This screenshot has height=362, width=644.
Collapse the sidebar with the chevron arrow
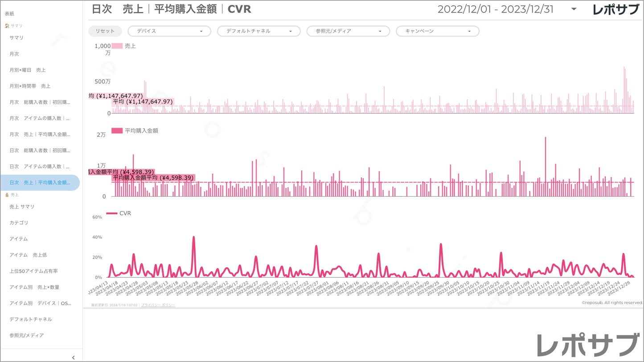(x=74, y=358)
